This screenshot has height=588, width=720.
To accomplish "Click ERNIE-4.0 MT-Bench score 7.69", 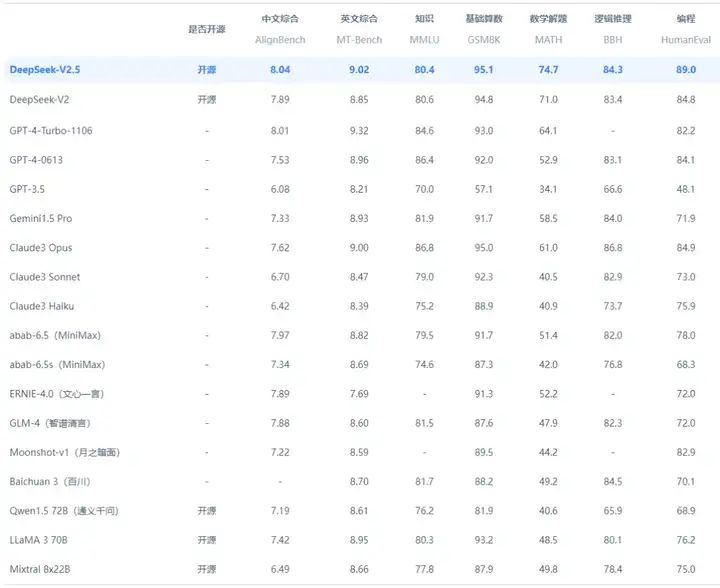I will [359, 394].
